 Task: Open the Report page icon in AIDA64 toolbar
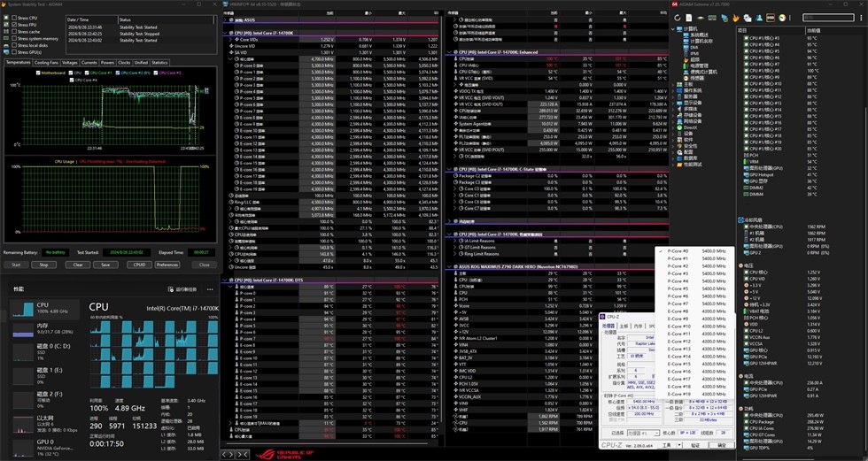pos(689,18)
